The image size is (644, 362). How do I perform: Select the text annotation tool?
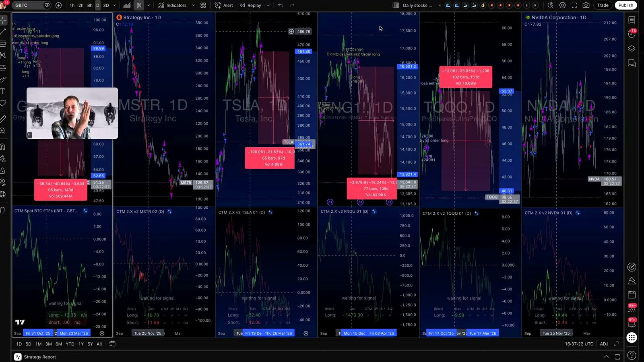(x=3, y=91)
